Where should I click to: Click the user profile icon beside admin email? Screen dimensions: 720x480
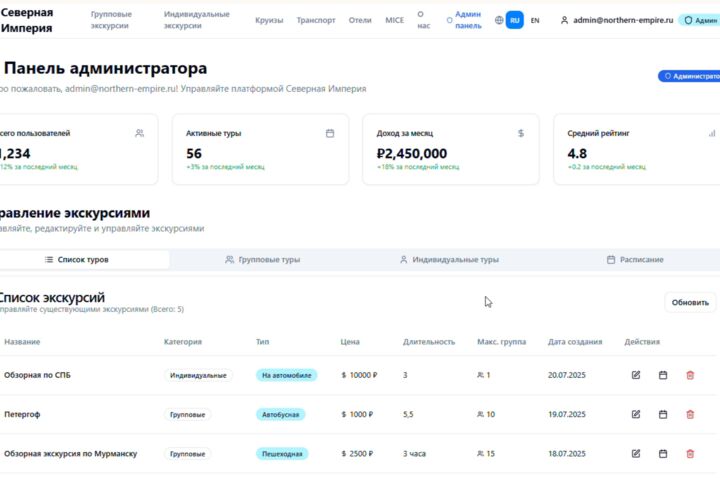coord(564,20)
